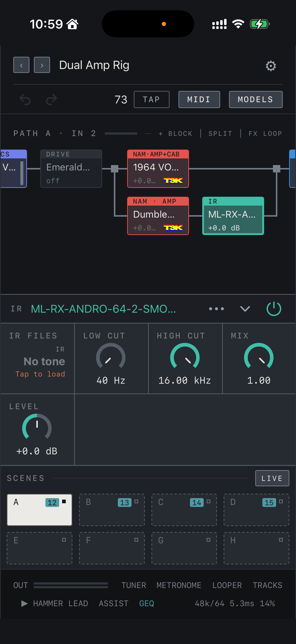The image size is (296, 644).
Task: Select the 1964 VO NAM AMP+CAB block
Action: [158, 169]
